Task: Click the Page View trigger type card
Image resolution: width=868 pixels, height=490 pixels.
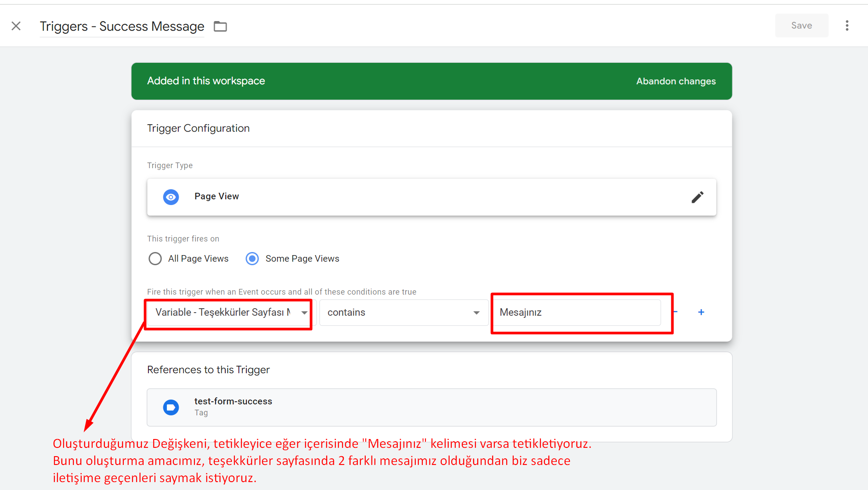Action: click(432, 197)
